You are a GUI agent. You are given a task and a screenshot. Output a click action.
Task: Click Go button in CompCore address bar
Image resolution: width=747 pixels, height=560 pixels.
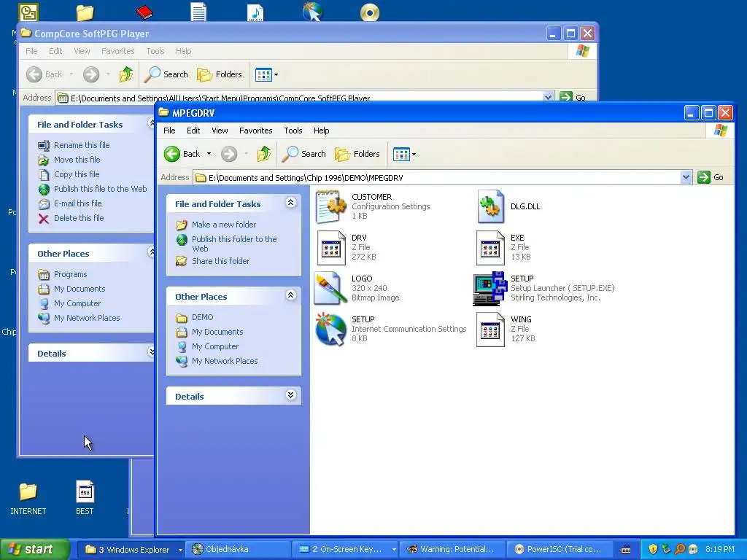(x=573, y=97)
